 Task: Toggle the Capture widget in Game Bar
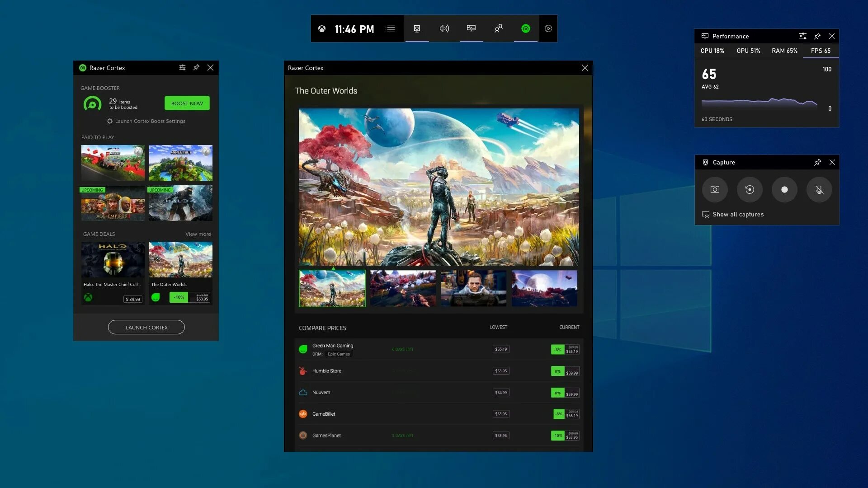(x=417, y=28)
